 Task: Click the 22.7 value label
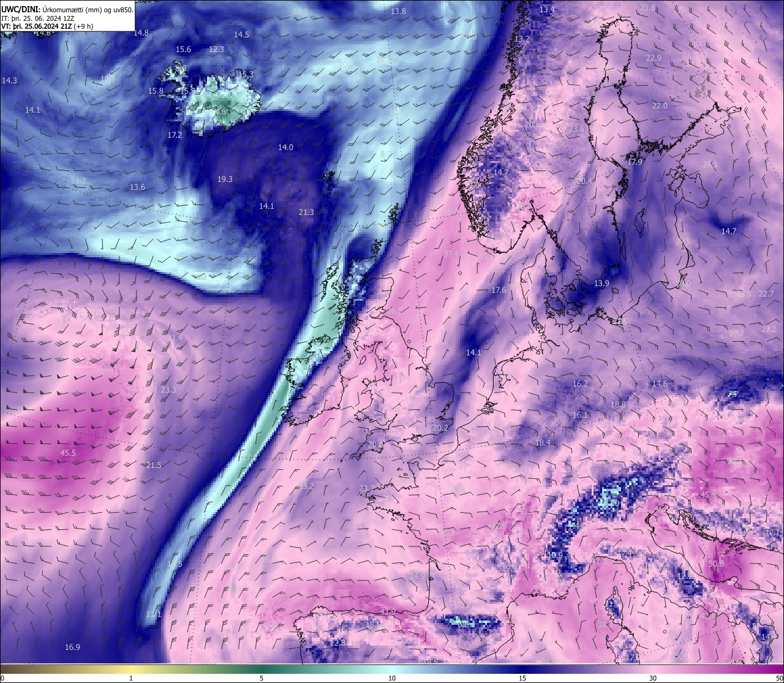pyautogui.click(x=766, y=294)
